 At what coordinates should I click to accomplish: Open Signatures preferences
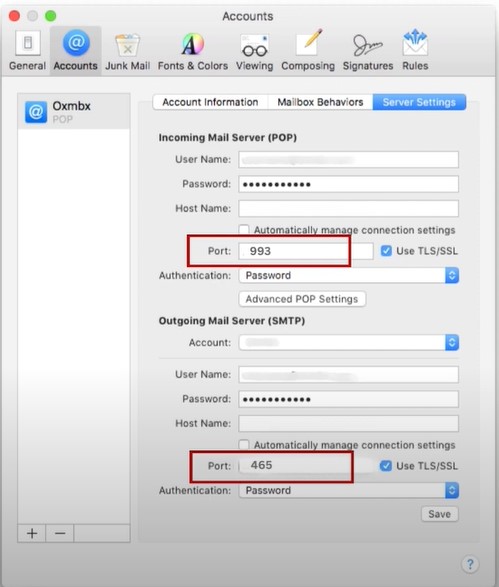(368, 51)
